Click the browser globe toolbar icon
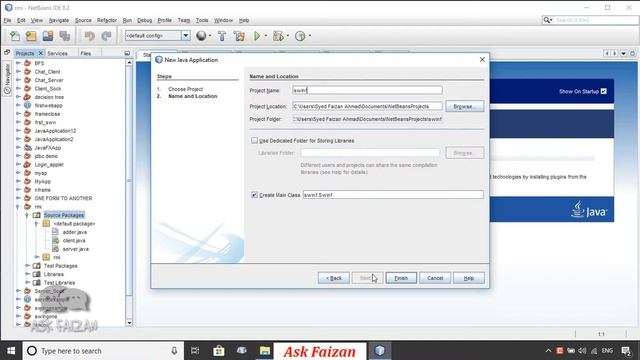 point(201,36)
